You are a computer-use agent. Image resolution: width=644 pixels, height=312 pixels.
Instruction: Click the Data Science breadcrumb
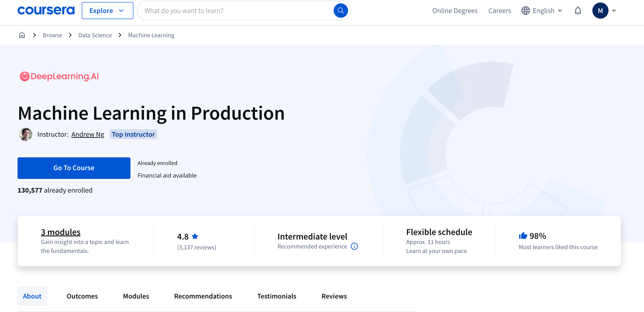tap(95, 35)
